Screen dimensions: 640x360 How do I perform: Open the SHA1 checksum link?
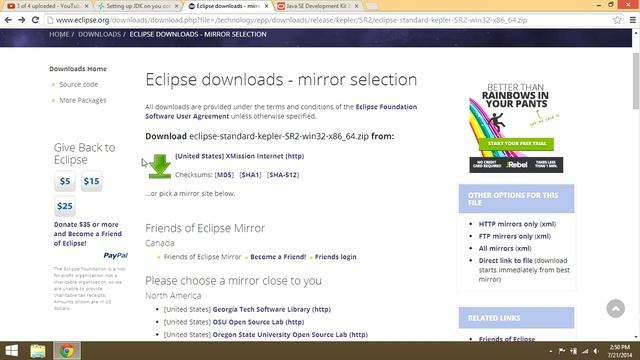click(x=250, y=175)
